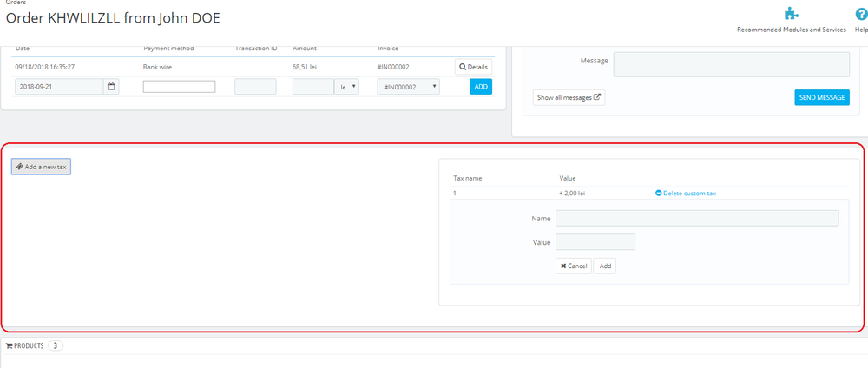Click the Tax name column header

coord(468,178)
